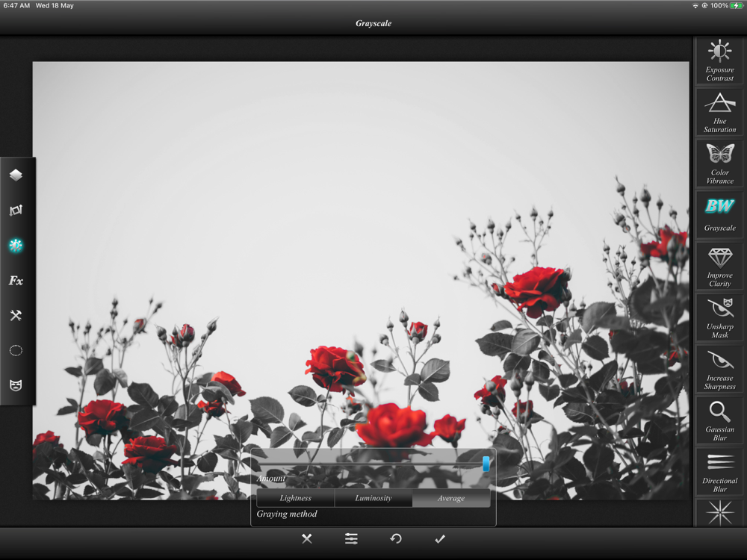The width and height of the screenshot is (747, 560).
Task: Select Color Vibrance adjustment
Action: click(x=719, y=164)
